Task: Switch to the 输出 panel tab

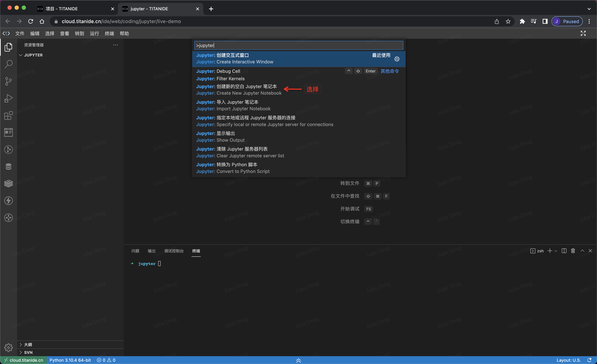Action: 151,251
